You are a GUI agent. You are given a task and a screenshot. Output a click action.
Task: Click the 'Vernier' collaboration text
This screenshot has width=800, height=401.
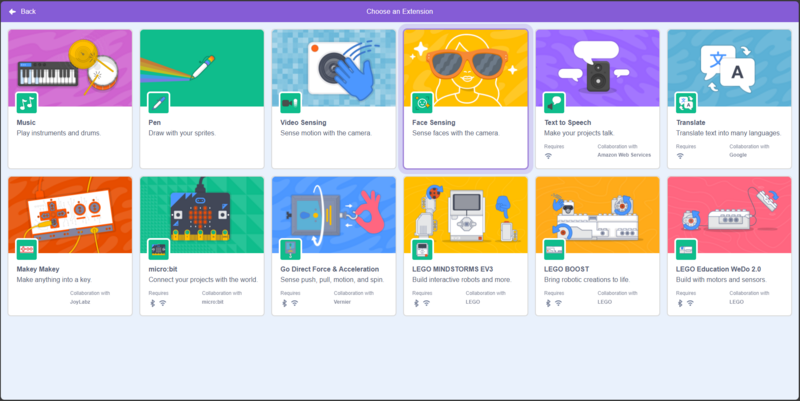click(x=342, y=302)
